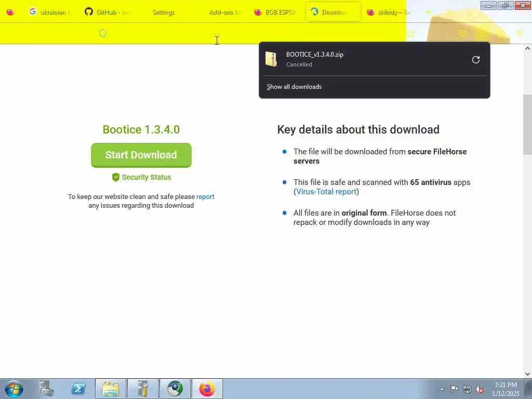Viewport: 532px width, 399px height.
Task: Click Firefox icon in taskbar
Action: 207,389
